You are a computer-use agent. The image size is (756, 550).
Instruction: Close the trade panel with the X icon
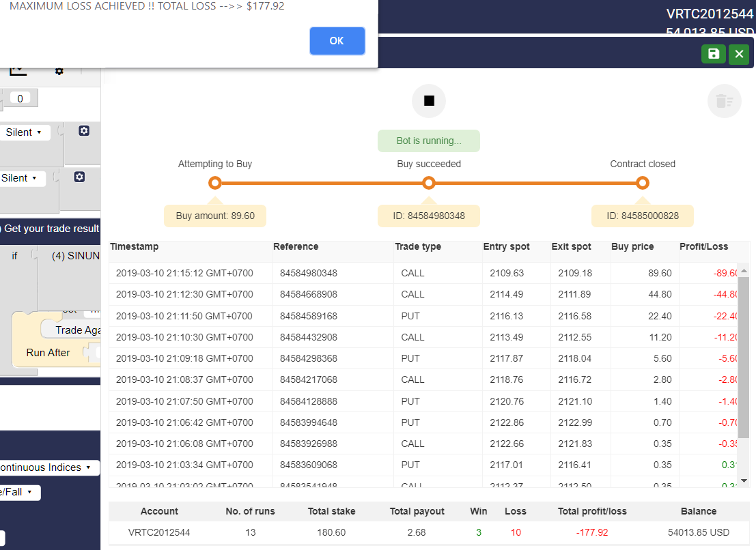[739, 53]
